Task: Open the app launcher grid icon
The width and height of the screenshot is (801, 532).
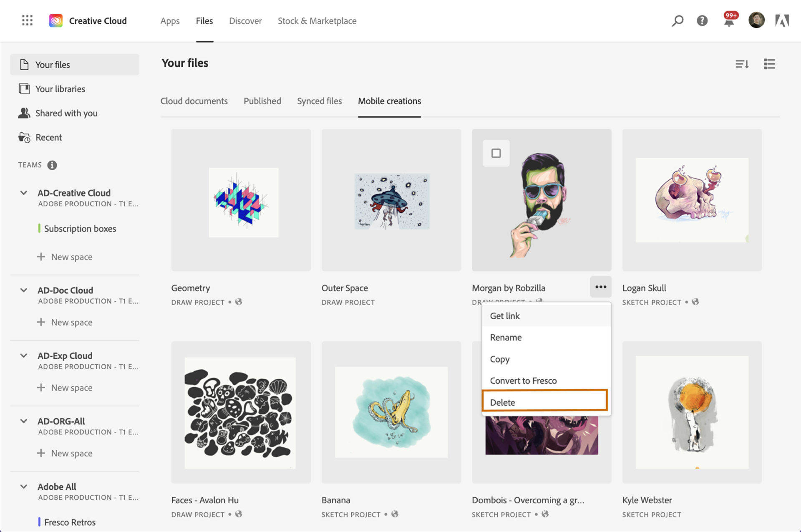Action: (x=27, y=20)
